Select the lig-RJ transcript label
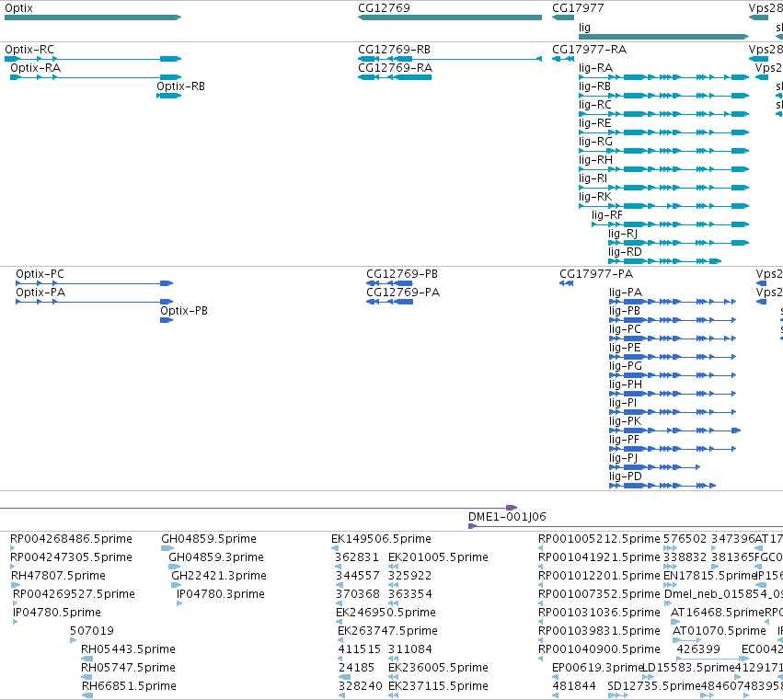 pos(623,234)
